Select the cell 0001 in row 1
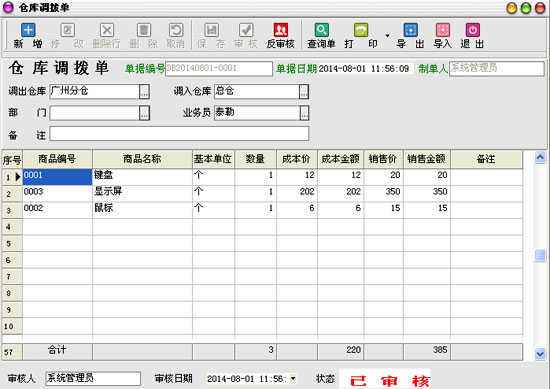This screenshot has width=550, height=389. click(x=57, y=177)
